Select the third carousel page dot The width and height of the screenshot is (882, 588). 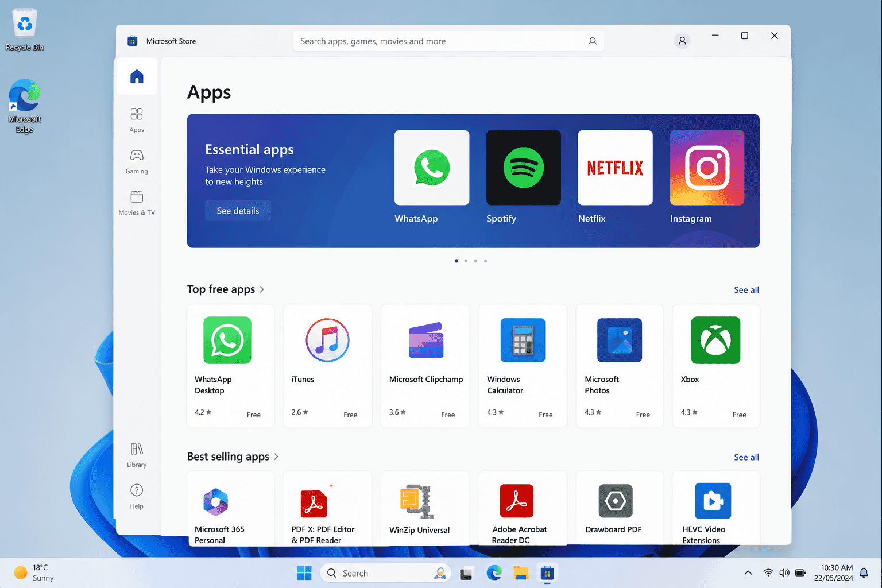[x=475, y=261]
